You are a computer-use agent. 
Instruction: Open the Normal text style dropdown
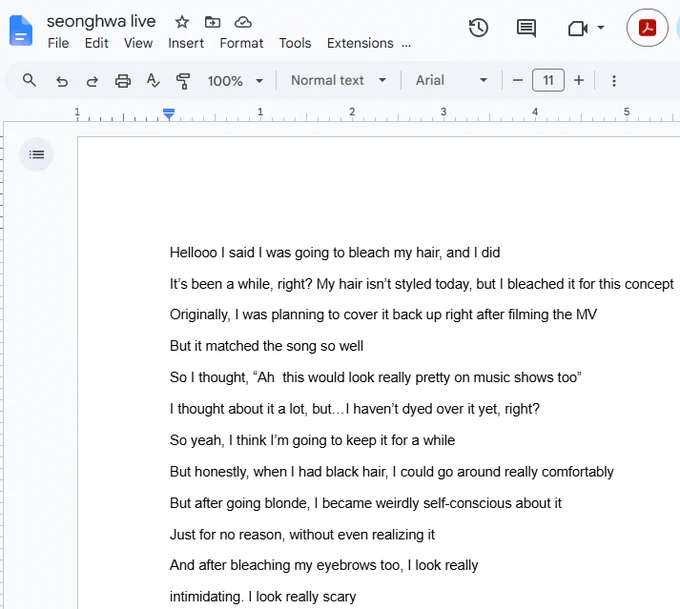pos(338,80)
